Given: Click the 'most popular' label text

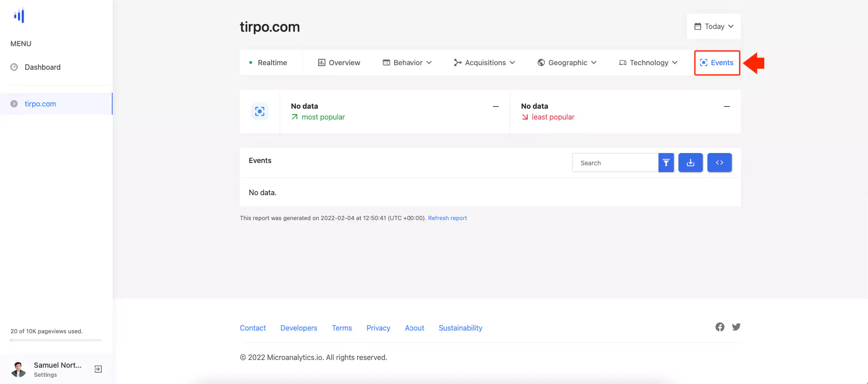Looking at the screenshot, I should (323, 117).
